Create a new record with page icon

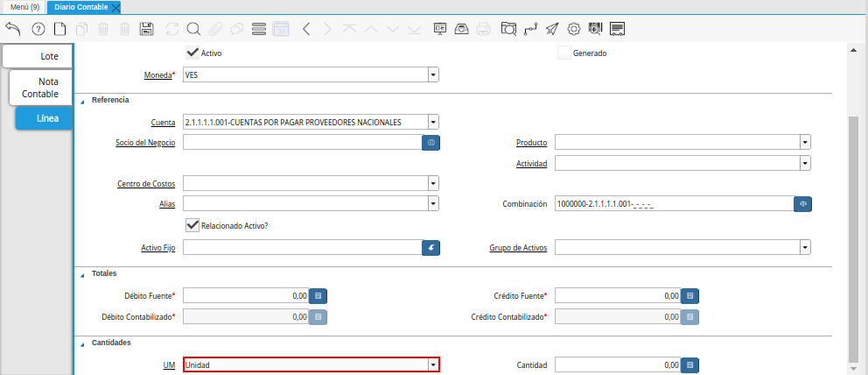pyautogui.click(x=59, y=29)
